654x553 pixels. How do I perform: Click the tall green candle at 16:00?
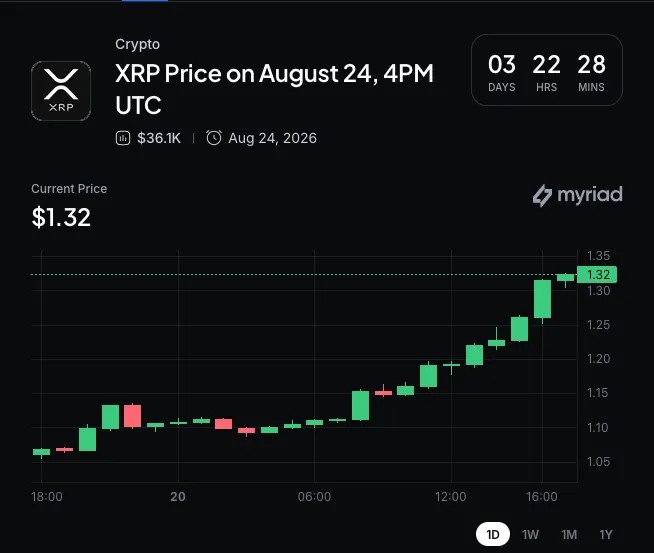(542, 299)
